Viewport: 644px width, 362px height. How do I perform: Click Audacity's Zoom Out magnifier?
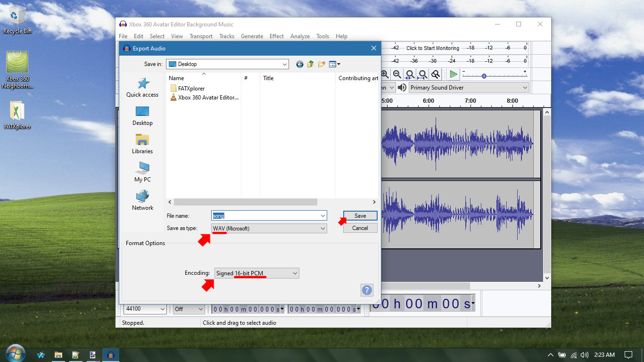coord(397,74)
